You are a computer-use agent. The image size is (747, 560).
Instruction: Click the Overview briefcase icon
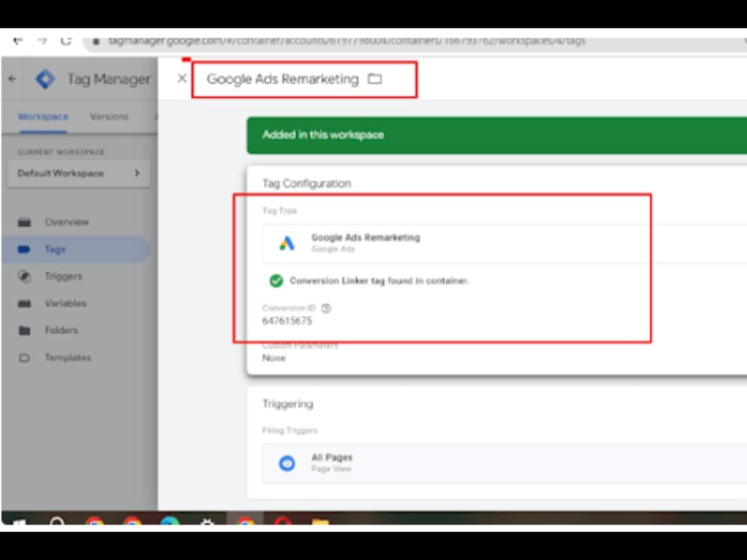pos(25,222)
